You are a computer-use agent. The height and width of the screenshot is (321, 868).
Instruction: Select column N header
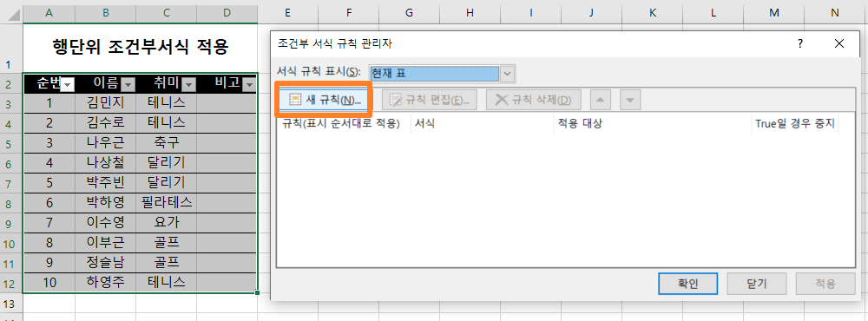[x=835, y=13]
